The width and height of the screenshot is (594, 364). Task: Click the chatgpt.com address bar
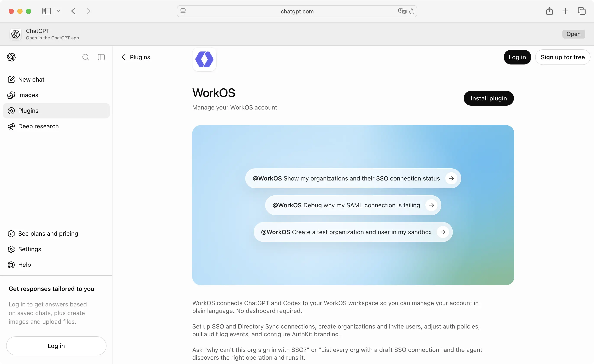click(x=297, y=11)
